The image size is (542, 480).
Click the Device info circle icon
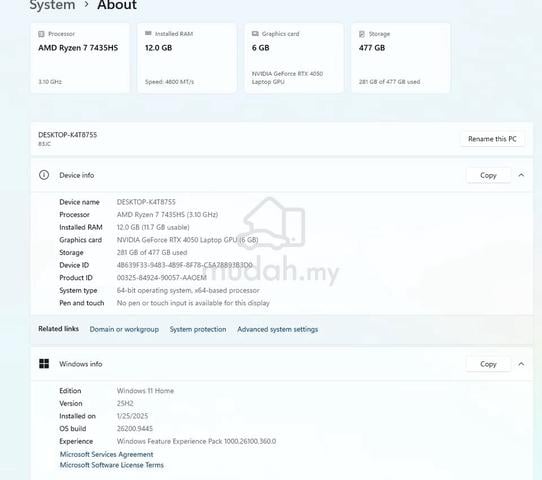tap(44, 175)
